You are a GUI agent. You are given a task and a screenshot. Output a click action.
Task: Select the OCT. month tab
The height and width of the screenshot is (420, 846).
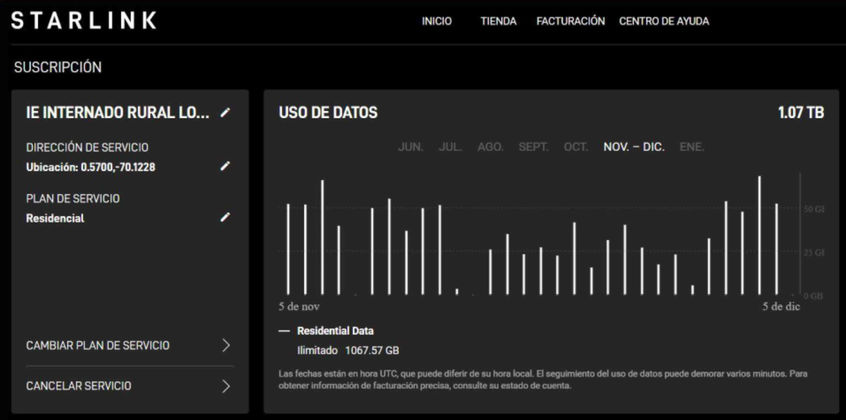point(576,147)
